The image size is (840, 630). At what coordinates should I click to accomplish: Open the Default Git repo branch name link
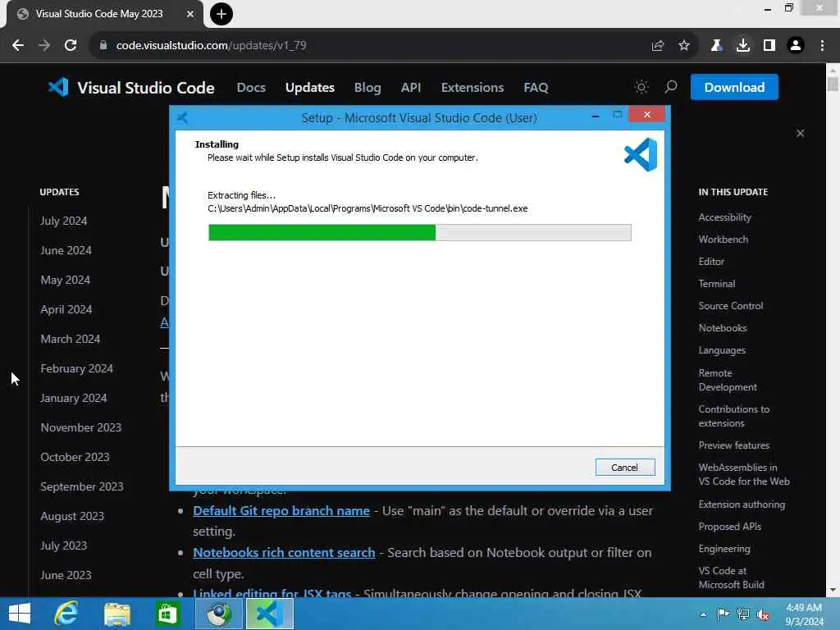tap(281, 510)
